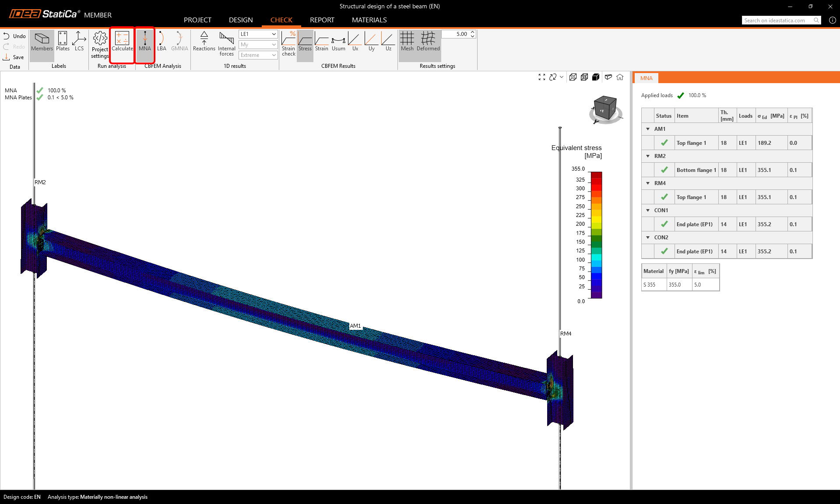The image size is (840, 504).
Task: Click the view orientation cube
Action: tap(605, 108)
